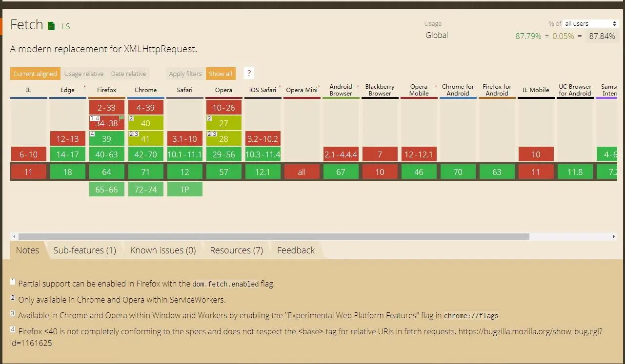
Task: Select the Firefox 40-63 version cell
Action: click(x=106, y=154)
